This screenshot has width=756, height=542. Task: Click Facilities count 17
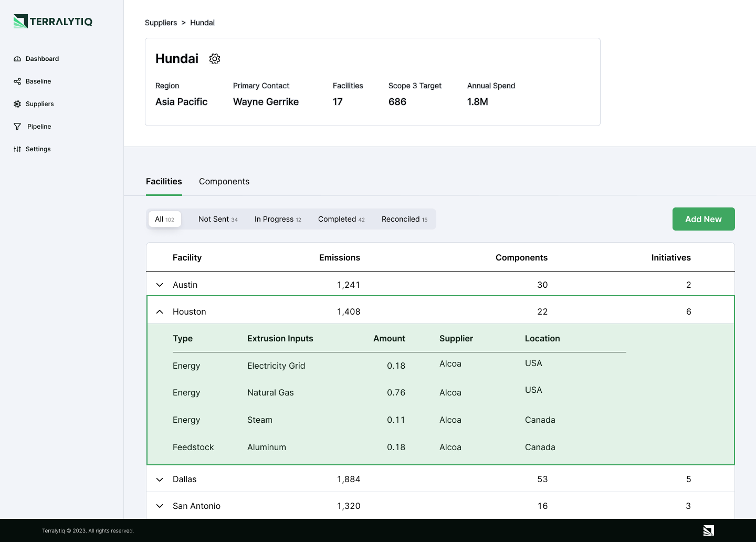(338, 102)
